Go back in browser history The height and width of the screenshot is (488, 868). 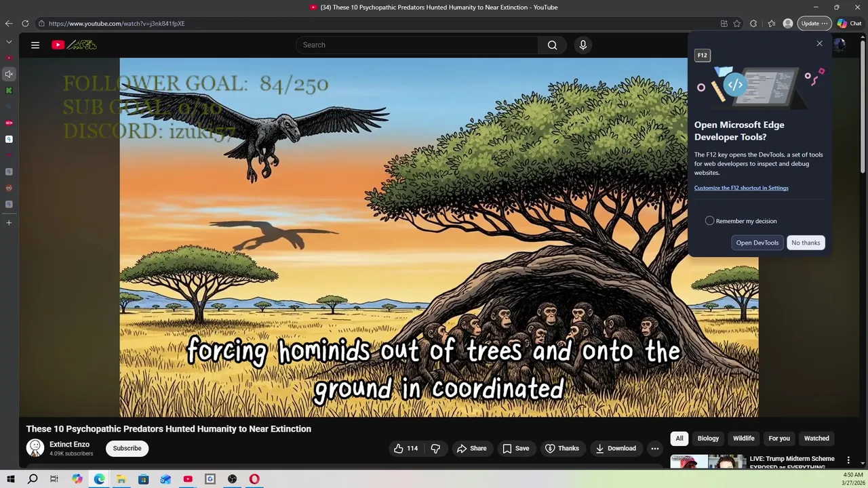coord(9,24)
